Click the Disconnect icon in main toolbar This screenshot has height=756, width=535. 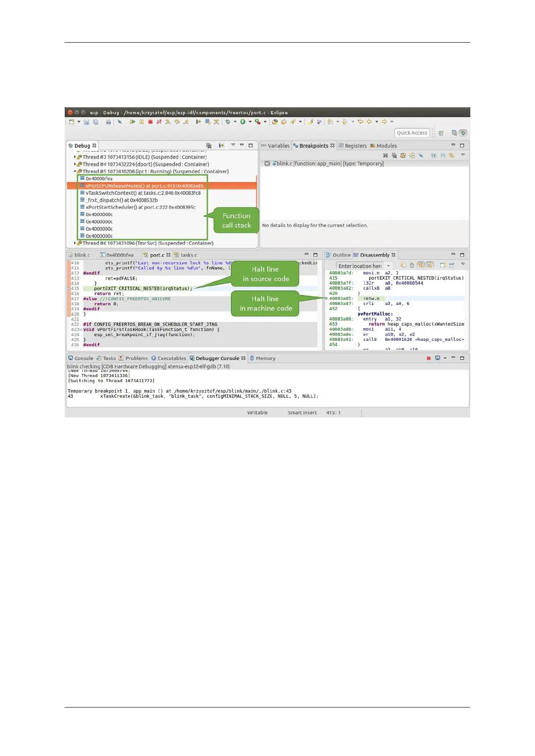point(159,122)
